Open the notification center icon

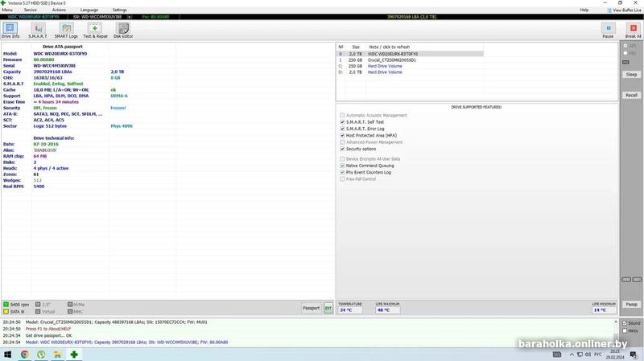[634, 355]
